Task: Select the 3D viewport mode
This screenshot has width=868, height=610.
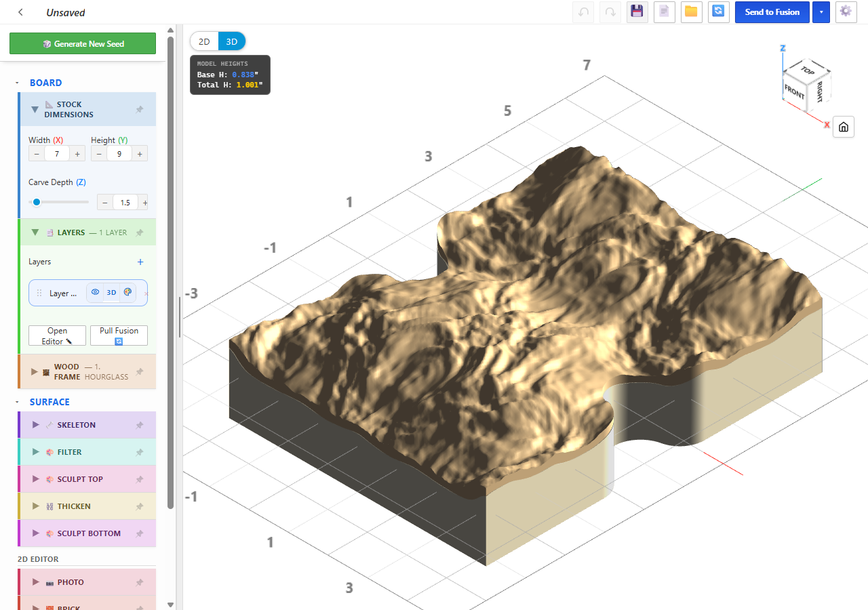Action: tap(231, 41)
